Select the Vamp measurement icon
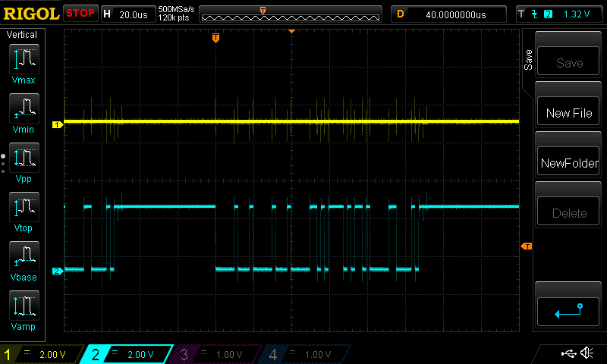Viewport: 607px width, 364px height. (24, 306)
